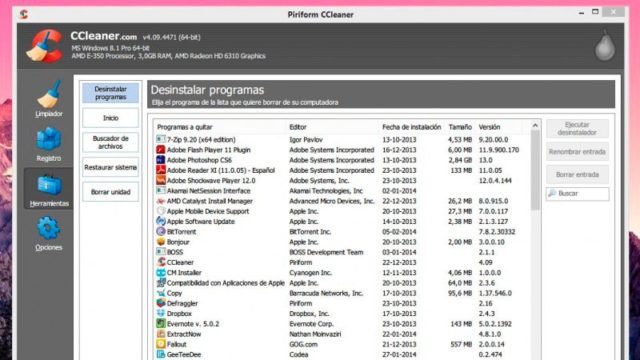Select version 11.9.900.170 cell
This screenshot has width=640, height=360.
[x=499, y=150]
